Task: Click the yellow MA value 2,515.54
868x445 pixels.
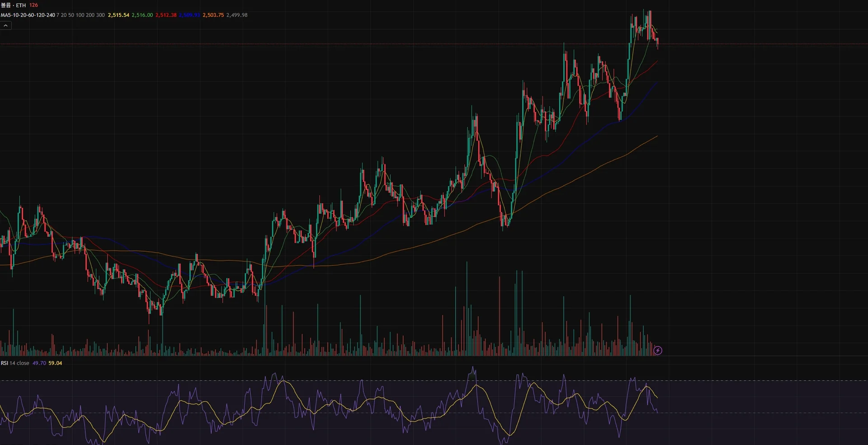Action: click(x=118, y=15)
